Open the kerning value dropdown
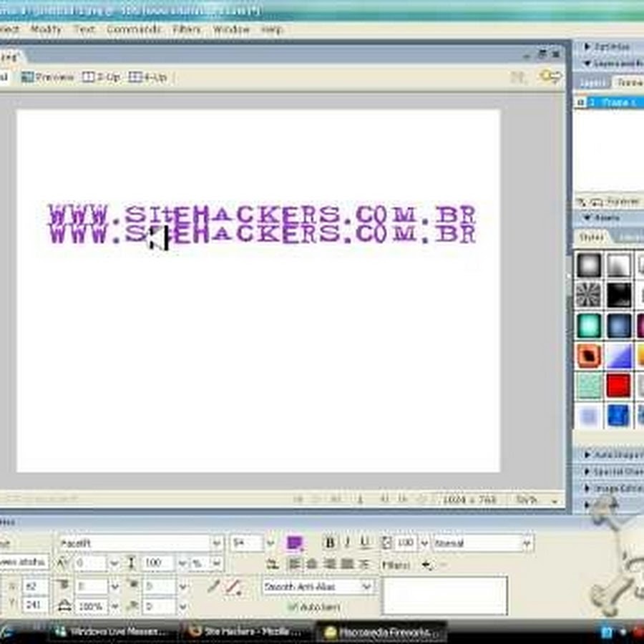The image size is (644, 644). coord(114,563)
